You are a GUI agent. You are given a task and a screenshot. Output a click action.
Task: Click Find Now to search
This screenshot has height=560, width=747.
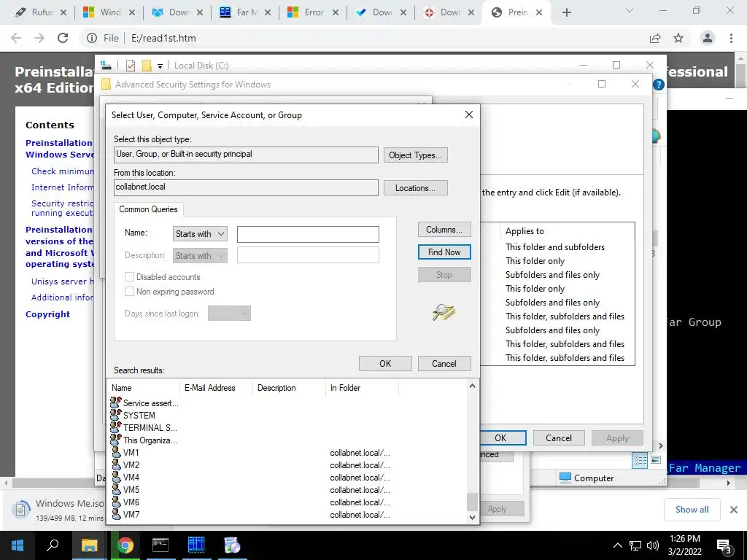444,252
